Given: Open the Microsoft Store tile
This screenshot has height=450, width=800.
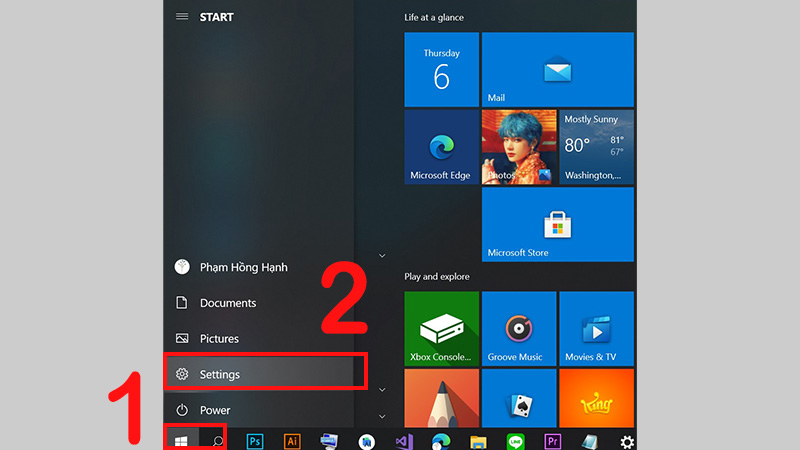Looking at the screenshot, I should point(558,224).
